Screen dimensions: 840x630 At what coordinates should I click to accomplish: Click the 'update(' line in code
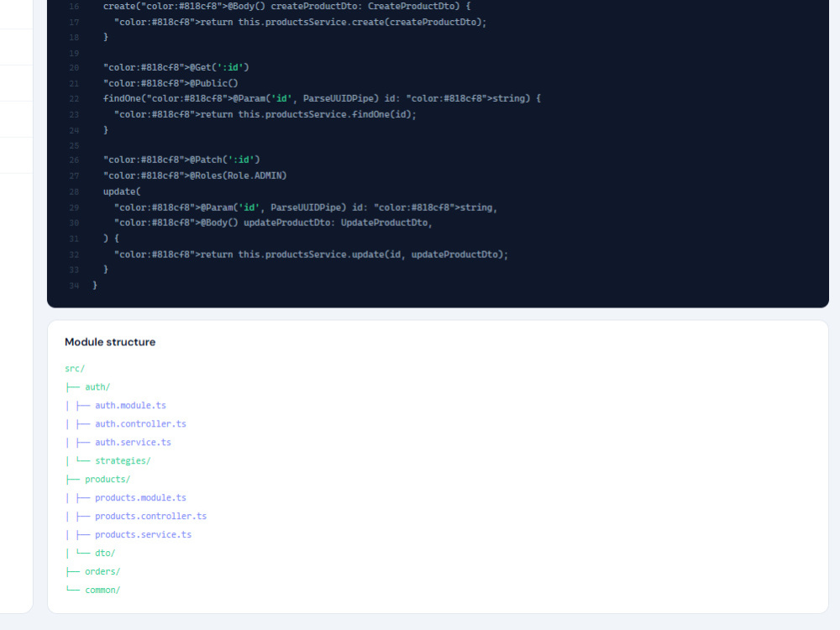(122, 192)
